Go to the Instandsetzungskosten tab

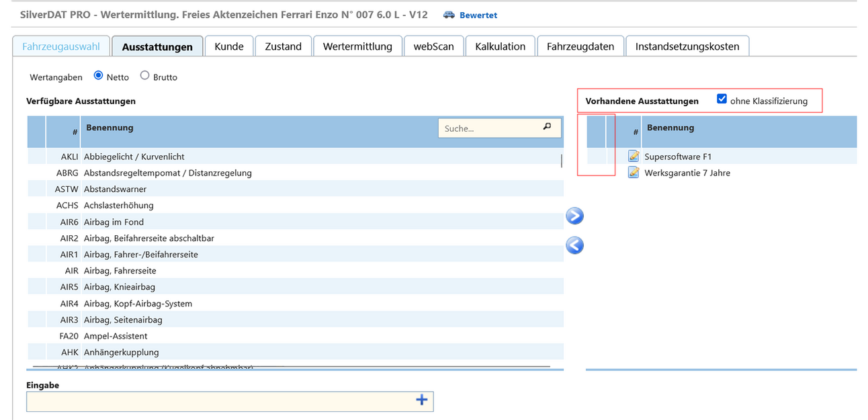click(687, 46)
